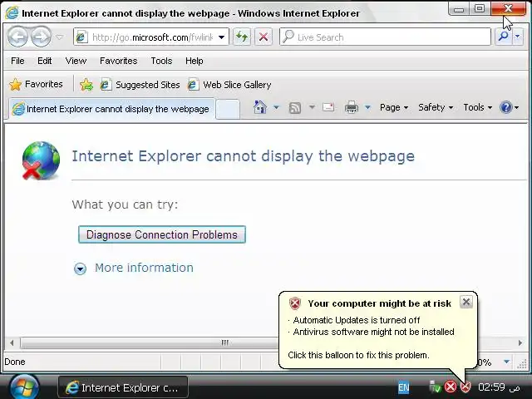
Task: Click the red security shield tray icon
Action: click(x=465, y=387)
